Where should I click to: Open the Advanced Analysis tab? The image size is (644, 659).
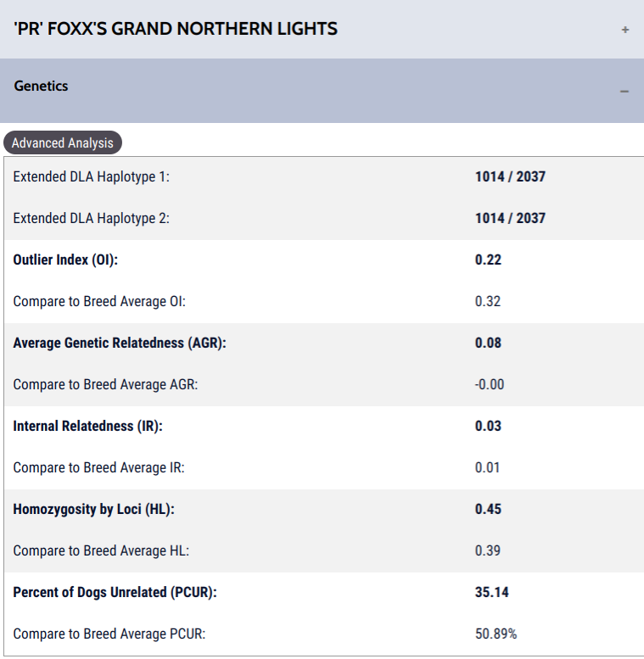(x=63, y=142)
